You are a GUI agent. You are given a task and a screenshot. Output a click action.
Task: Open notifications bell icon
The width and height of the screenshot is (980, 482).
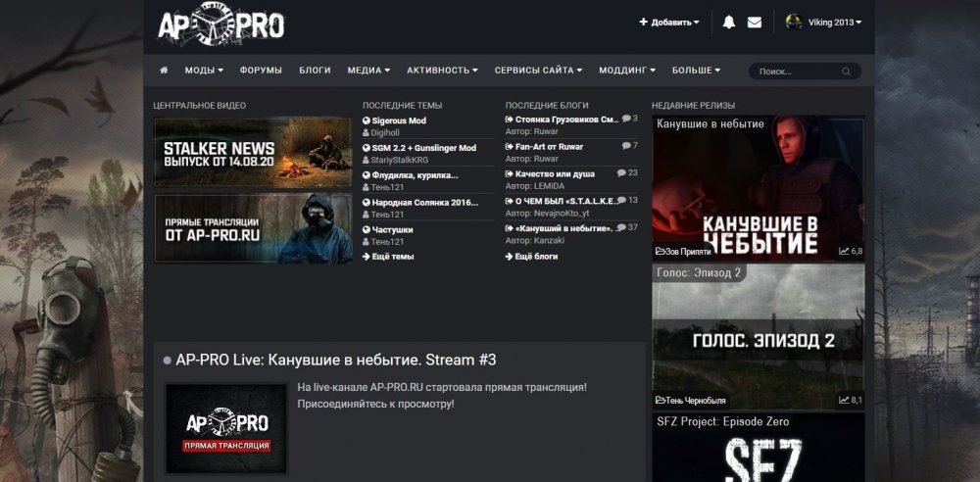(x=728, y=22)
